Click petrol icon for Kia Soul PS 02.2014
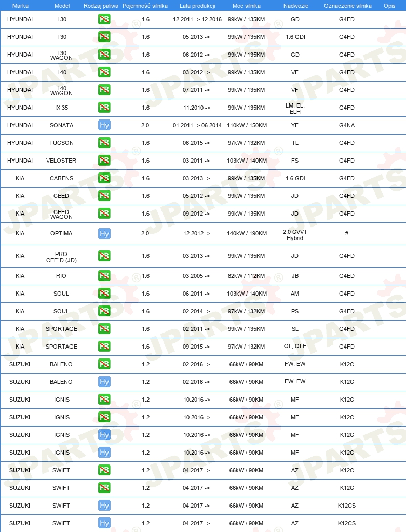 (104, 311)
